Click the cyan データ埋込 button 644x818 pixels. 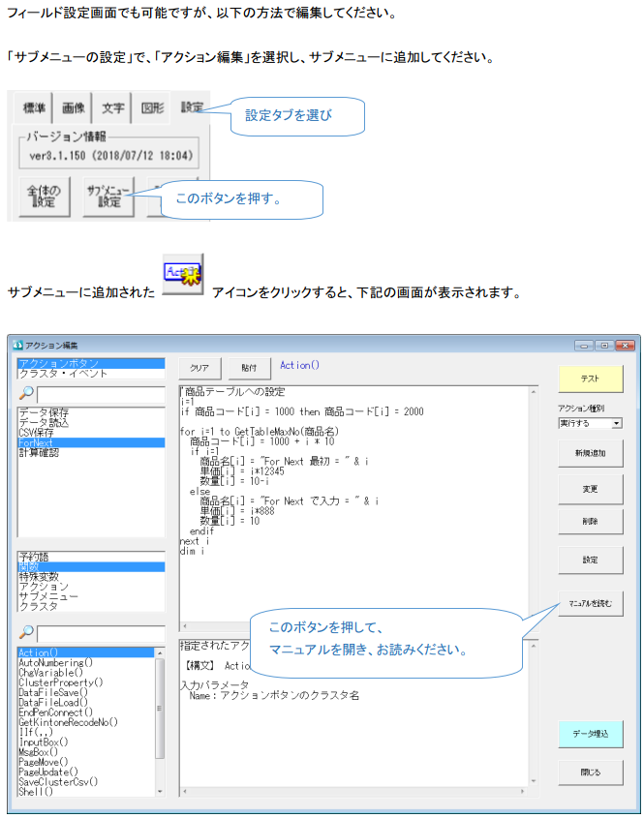[590, 734]
